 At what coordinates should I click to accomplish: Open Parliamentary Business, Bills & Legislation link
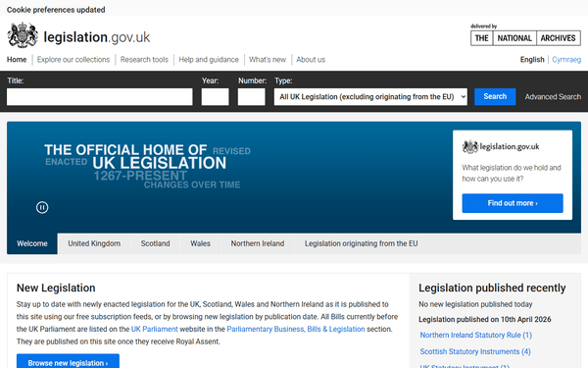tap(296, 329)
